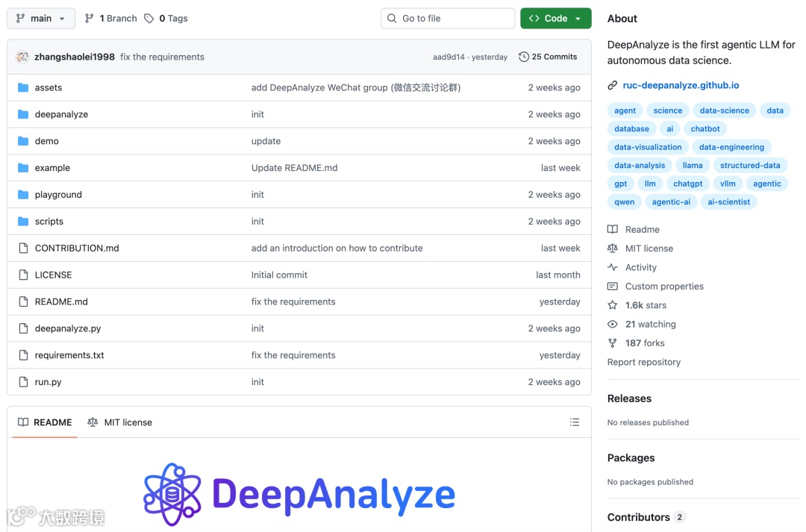Open the demo folder
The height and width of the screenshot is (532, 806).
tap(47, 141)
